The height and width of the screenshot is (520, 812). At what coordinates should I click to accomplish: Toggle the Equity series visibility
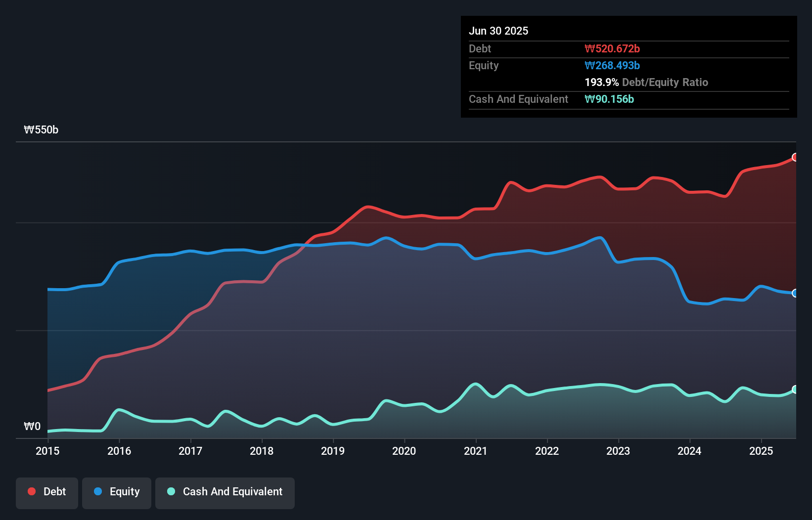[x=116, y=492]
